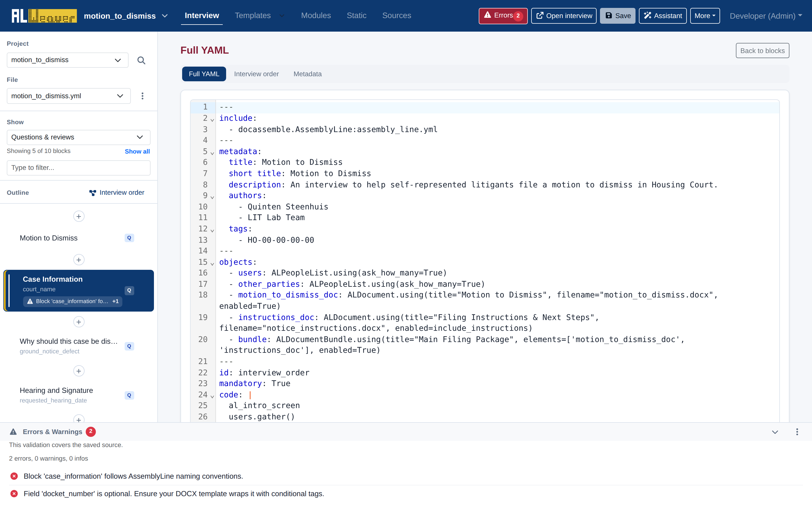Click Q badge on Motion to Dismiss
Viewport: 812px width, 508px height.
click(129, 238)
